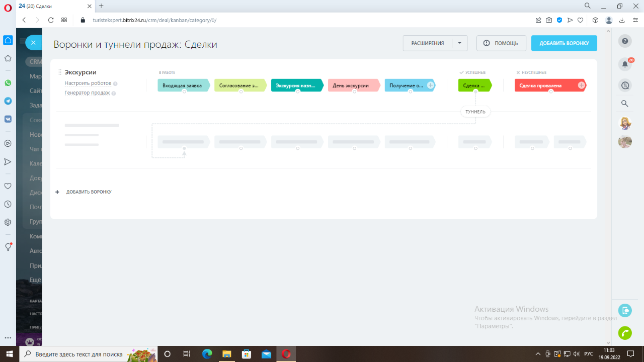Image resolution: width=644 pixels, height=362 pixels.
Task: Select the Экскурсия назн... stage
Action: tap(297, 85)
